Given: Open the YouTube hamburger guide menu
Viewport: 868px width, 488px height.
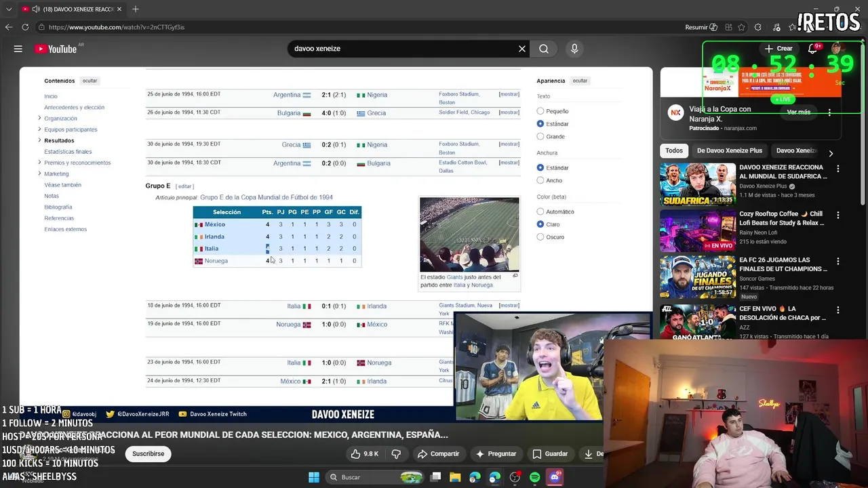Looking at the screenshot, I should pyautogui.click(x=18, y=49).
